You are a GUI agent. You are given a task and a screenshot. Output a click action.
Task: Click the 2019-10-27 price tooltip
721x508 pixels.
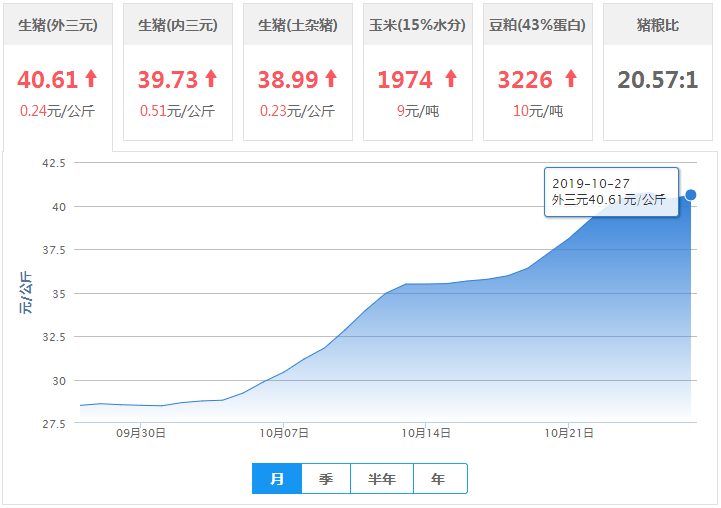tap(611, 192)
